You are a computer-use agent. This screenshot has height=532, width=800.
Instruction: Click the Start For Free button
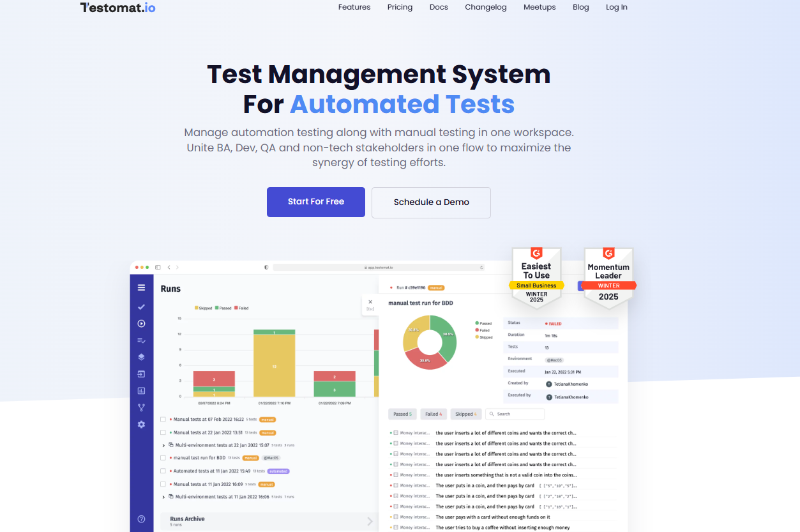pos(315,202)
